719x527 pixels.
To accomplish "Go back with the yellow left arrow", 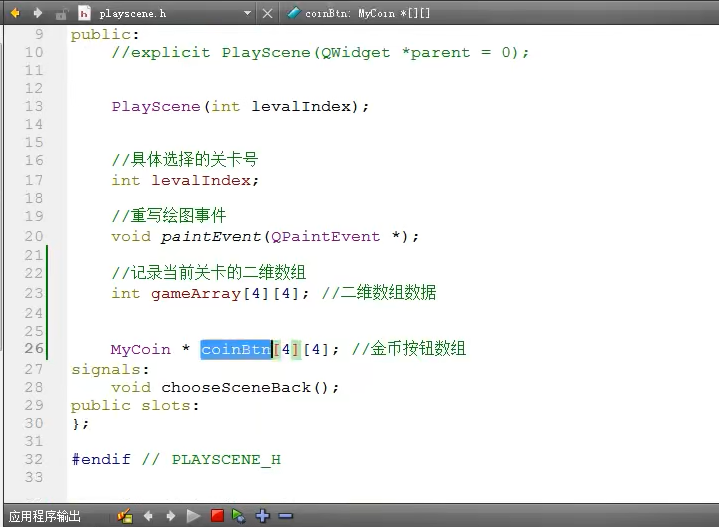I will pos(15,13).
